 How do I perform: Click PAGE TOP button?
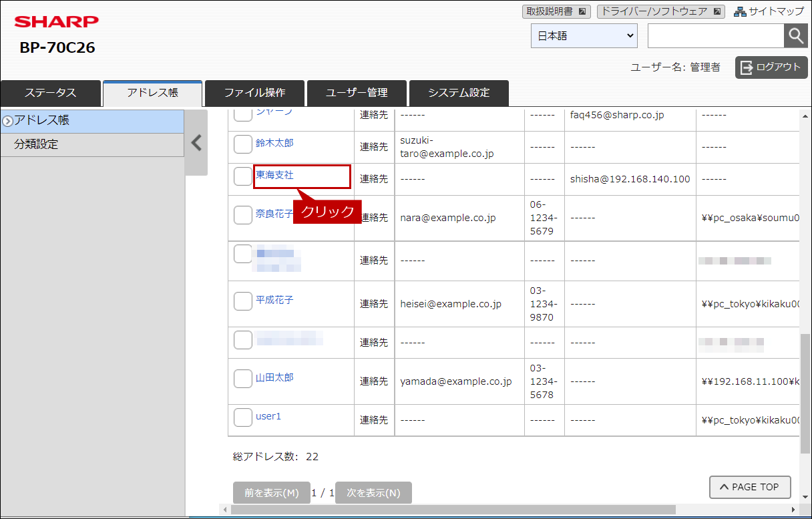[750, 487]
